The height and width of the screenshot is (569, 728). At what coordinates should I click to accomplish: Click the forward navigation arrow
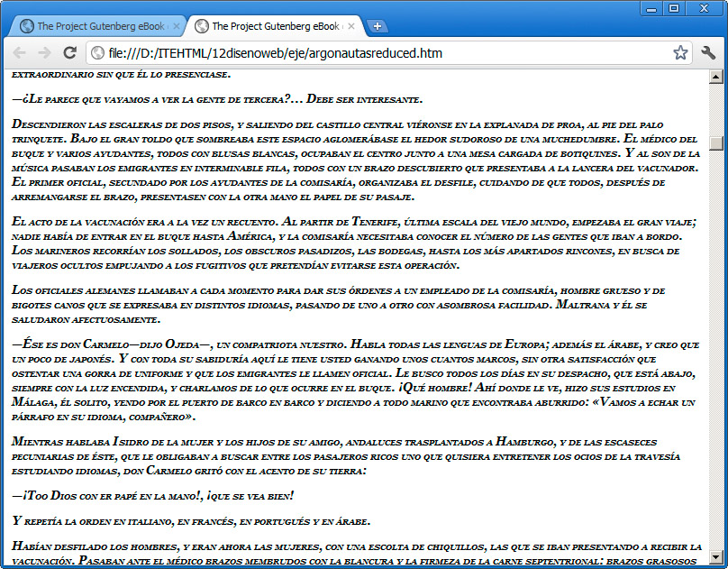point(44,53)
